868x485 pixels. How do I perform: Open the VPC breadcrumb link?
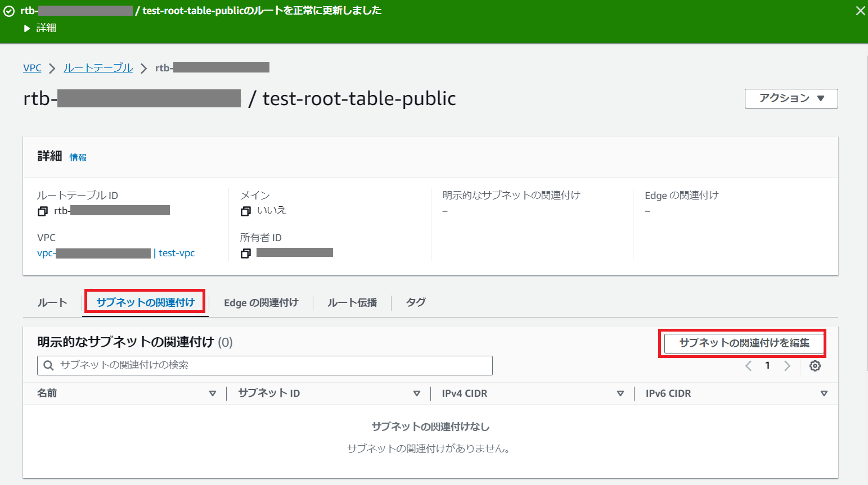(x=32, y=68)
